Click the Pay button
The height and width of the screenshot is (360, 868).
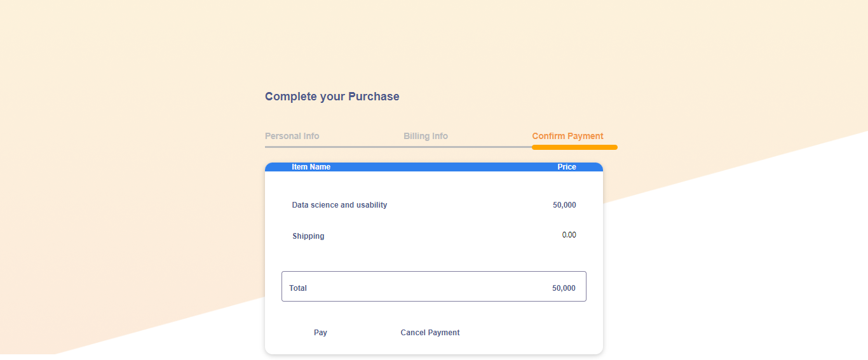[x=320, y=333]
